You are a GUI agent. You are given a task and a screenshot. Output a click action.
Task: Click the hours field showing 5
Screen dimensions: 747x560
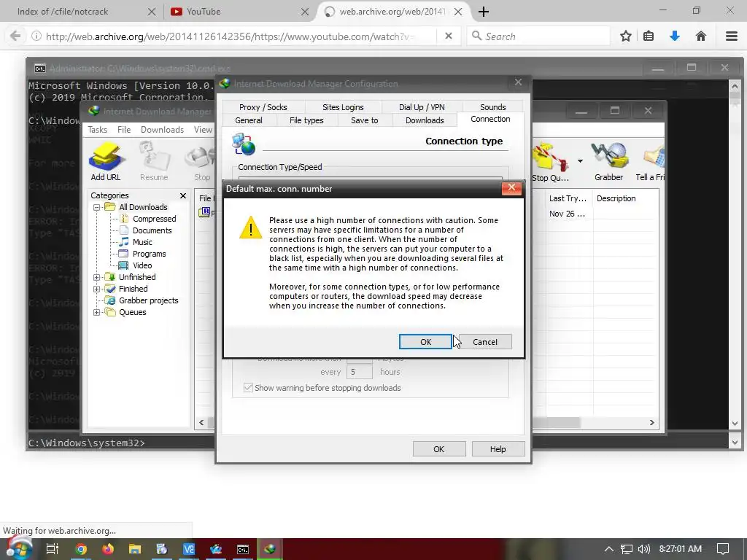[x=359, y=372]
